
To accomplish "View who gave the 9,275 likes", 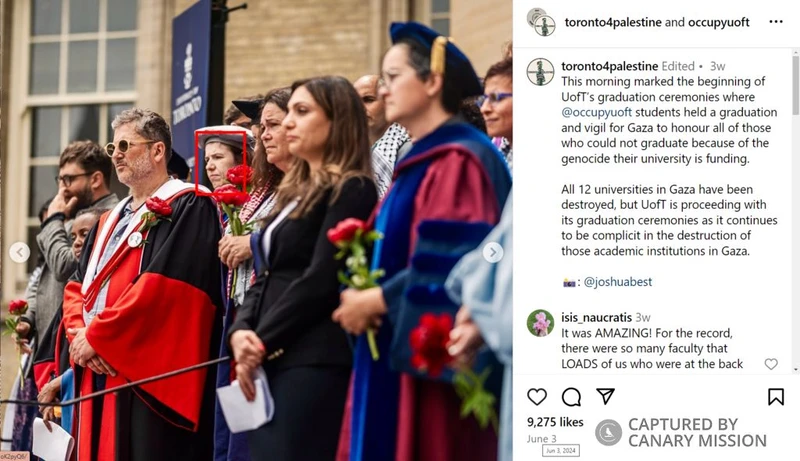I will click(x=555, y=422).
